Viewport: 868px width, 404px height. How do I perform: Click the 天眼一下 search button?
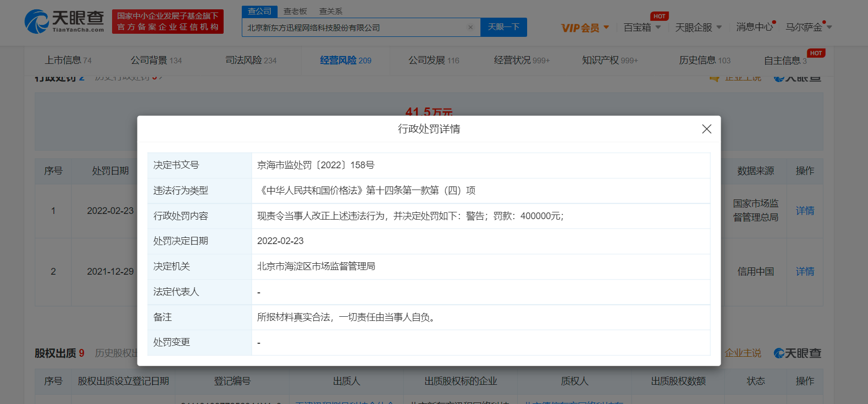pos(503,27)
